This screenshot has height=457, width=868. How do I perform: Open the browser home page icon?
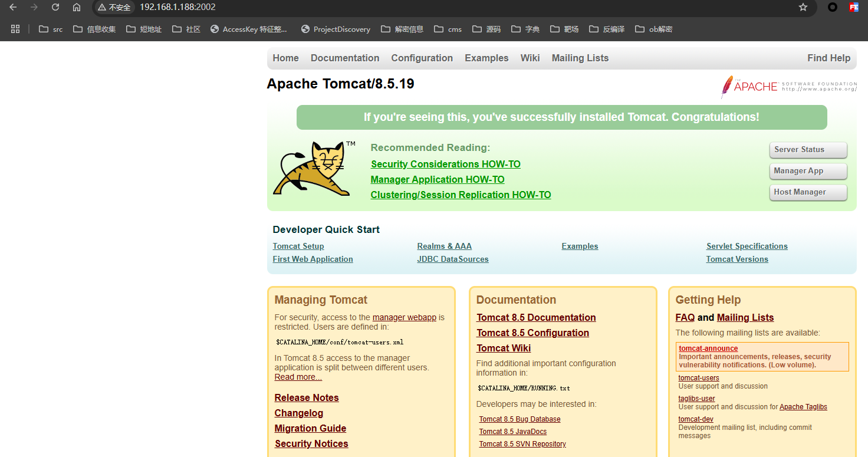pyautogui.click(x=77, y=8)
